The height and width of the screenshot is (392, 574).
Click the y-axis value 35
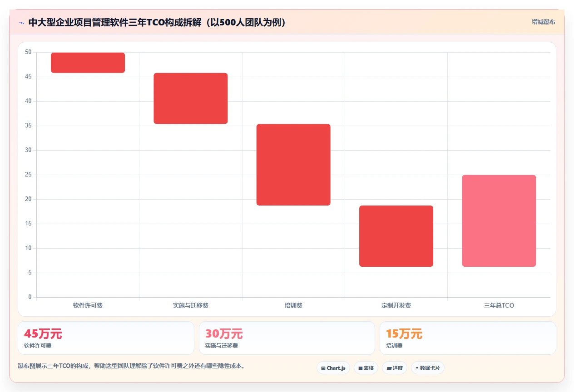(28, 126)
